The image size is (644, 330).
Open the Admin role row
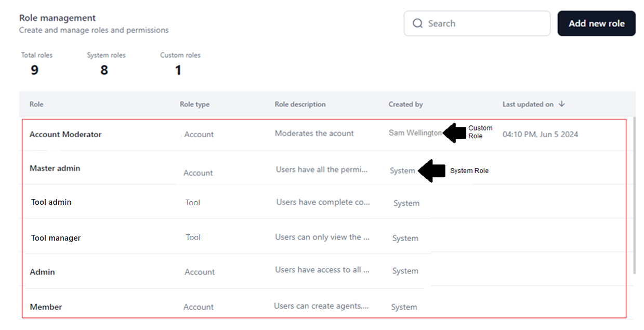[x=42, y=272]
